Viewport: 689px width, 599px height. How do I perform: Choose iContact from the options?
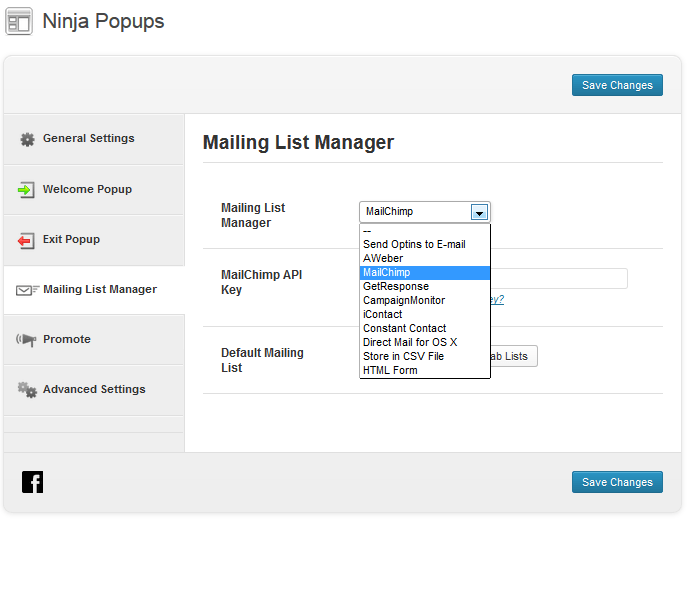424,315
